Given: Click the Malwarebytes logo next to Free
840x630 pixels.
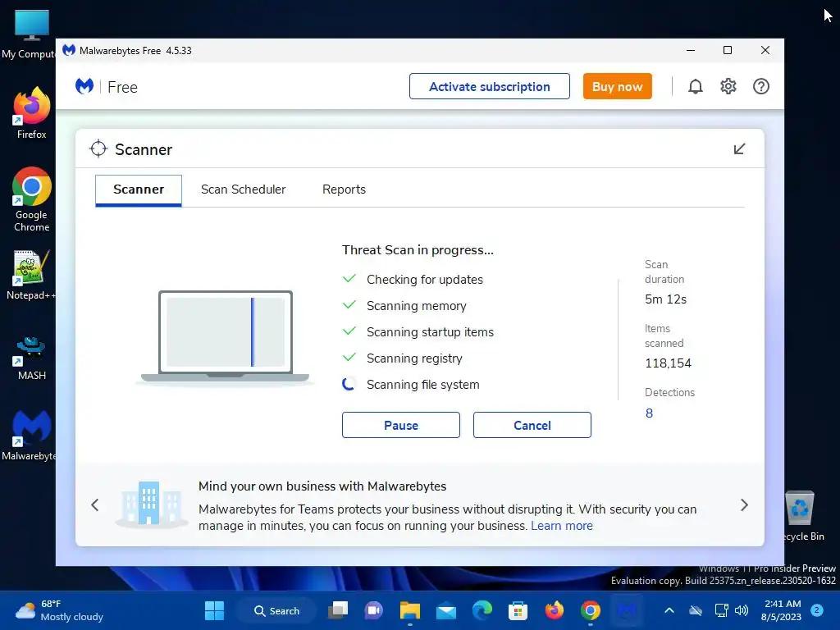Looking at the screenshot, I should pyautogui.click(x=84, y=86).
